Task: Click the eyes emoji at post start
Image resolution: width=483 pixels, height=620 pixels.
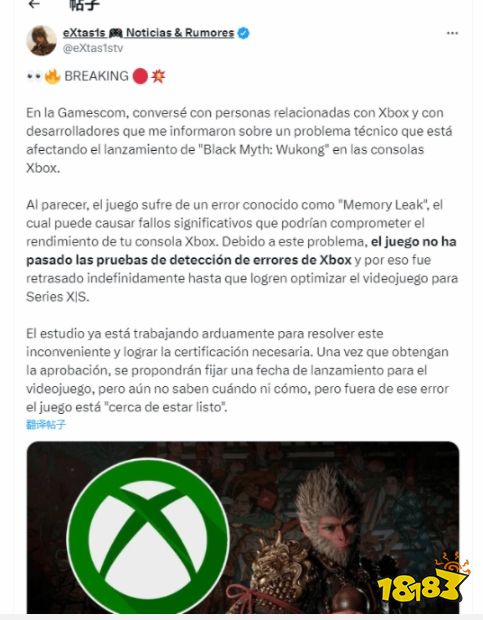Action: pyautogui.click(x=34, y=76)
